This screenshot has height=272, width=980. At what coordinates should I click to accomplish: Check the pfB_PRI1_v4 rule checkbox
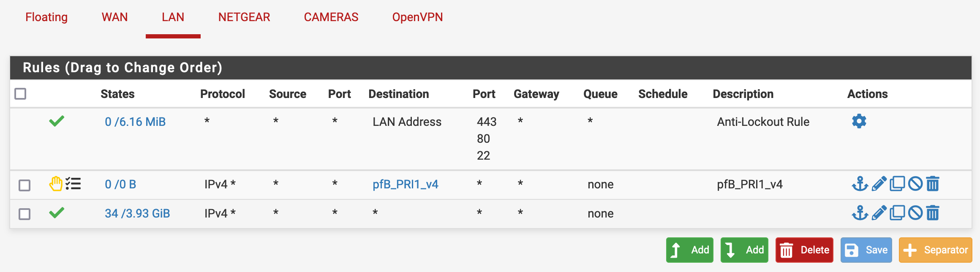pos(24,185)
